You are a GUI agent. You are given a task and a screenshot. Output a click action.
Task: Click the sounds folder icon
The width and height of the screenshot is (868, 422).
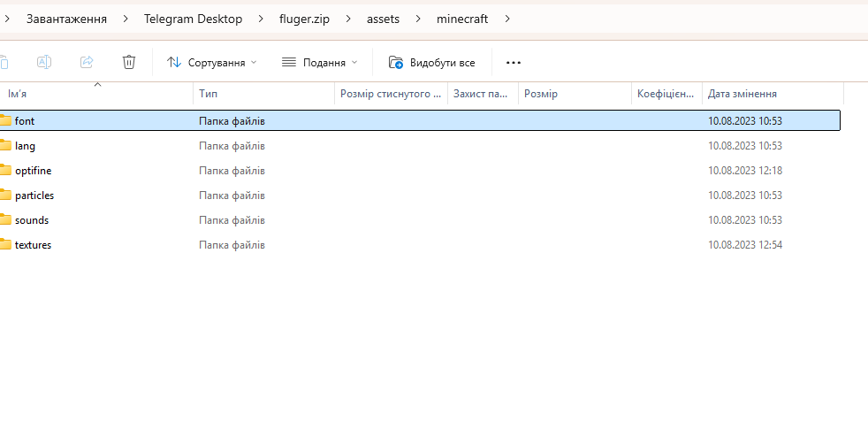point(5,220)
